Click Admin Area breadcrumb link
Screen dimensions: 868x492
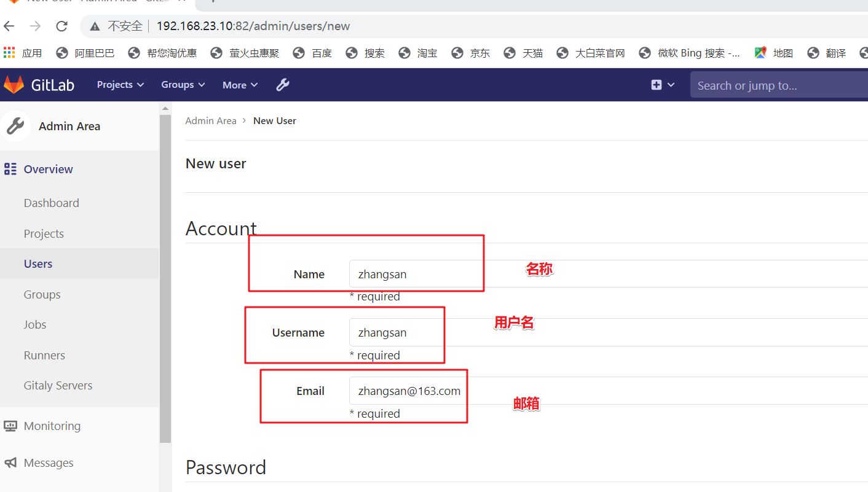click(x=211, y=120)
